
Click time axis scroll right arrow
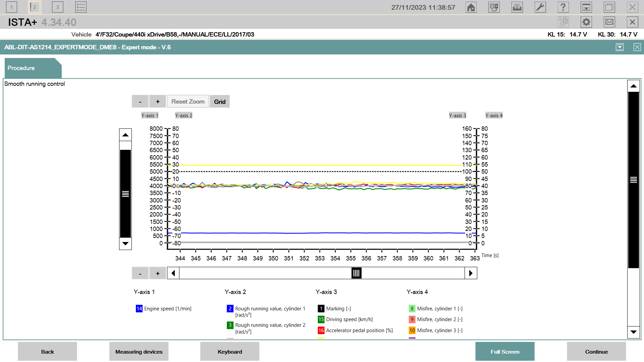coord(471,273)
